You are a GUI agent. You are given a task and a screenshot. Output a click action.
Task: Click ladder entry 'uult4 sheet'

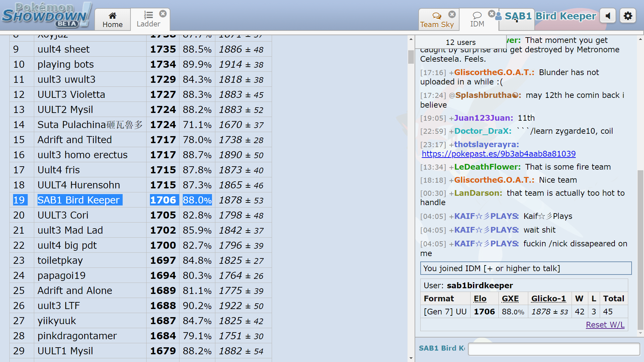tap(63, 49)
